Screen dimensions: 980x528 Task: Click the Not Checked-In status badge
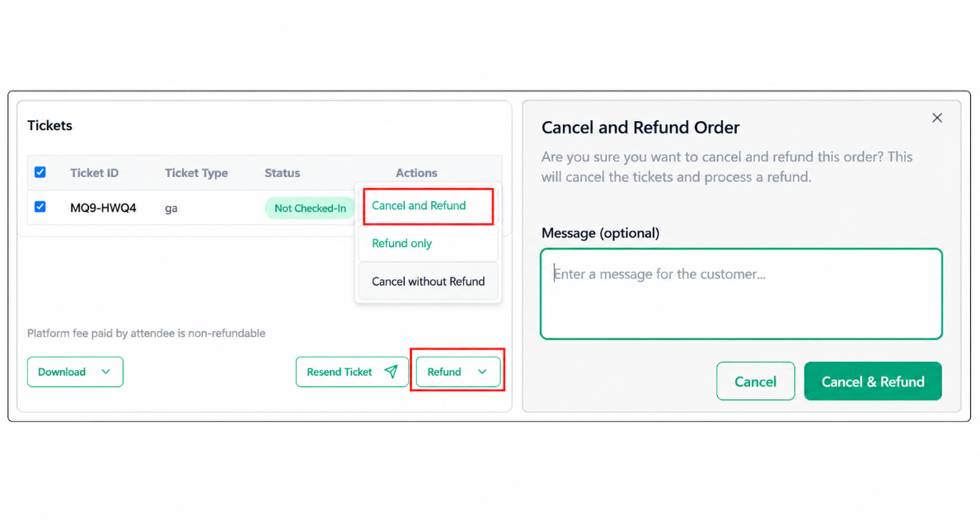tap(310, 208)
